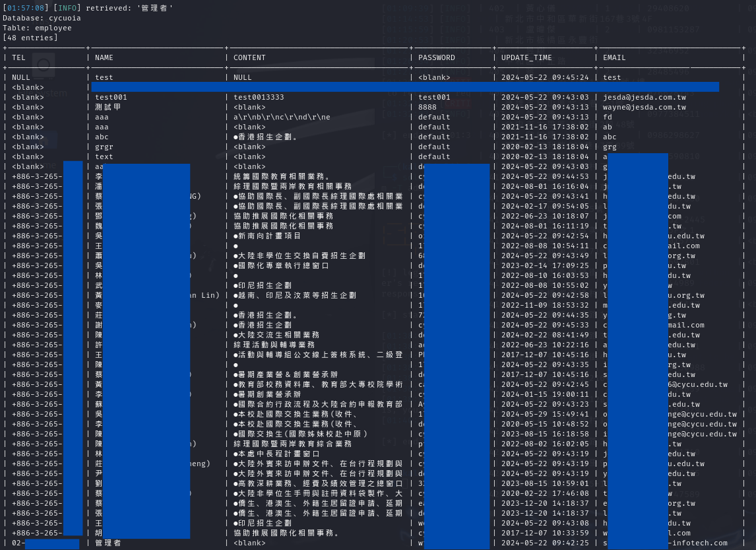The width and height of the screenshot is (756, 550).
Task: Click the '●越南、印尼及汶萊等招生企劃' content cell
Action: (295, 295)
